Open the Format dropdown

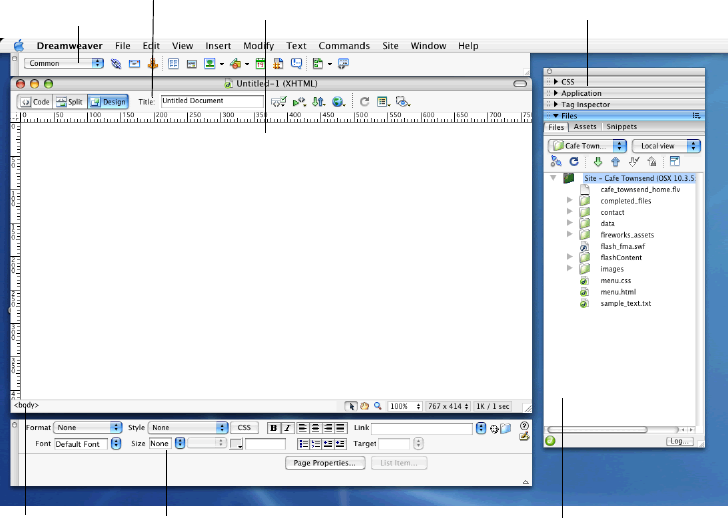[88, 427]
